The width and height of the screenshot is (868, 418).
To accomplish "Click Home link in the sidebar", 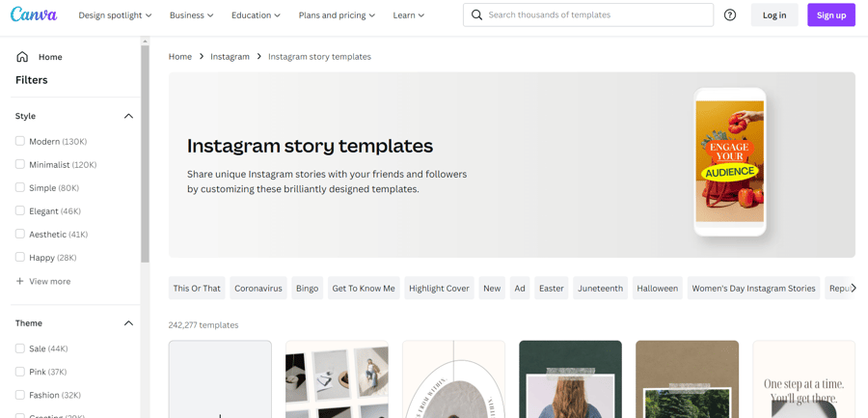I will (x=50, y=57).
